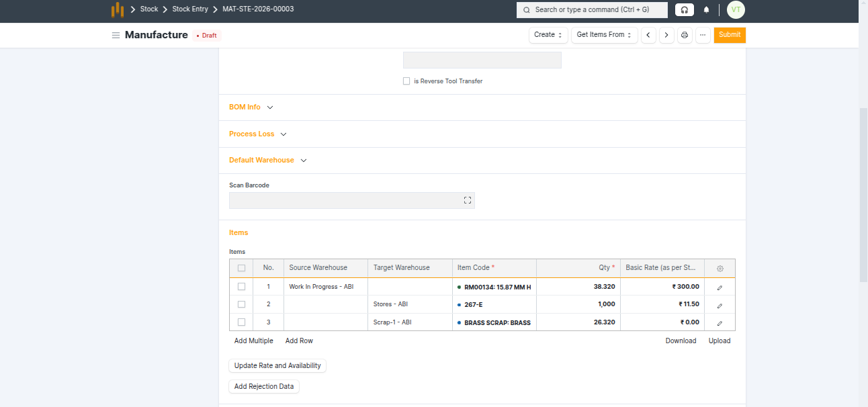Open the notifications bell
Viewport: 868px width, 407px height.
pos(706,10)
